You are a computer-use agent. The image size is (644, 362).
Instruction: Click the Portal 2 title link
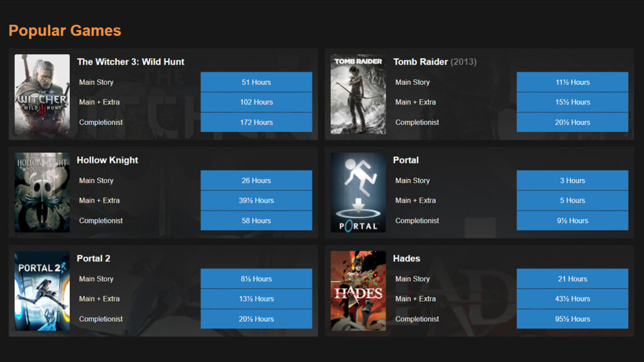[x=93, y=258]
